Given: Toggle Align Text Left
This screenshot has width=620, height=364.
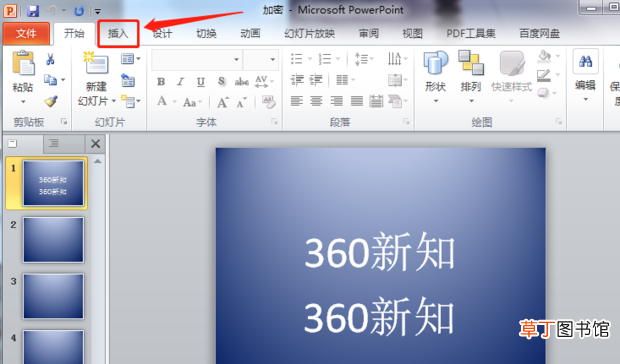Looking at the screenshot, I should (297, 101).
